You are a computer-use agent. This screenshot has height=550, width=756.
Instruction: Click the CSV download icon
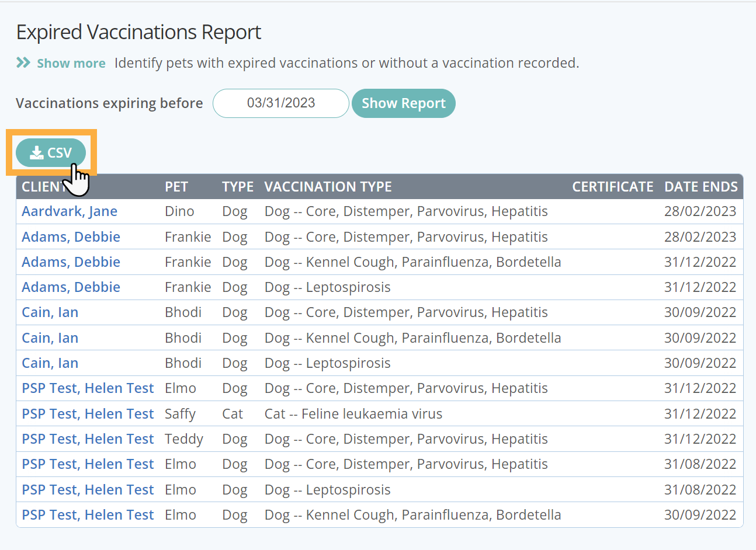click(x=37, y=153)
